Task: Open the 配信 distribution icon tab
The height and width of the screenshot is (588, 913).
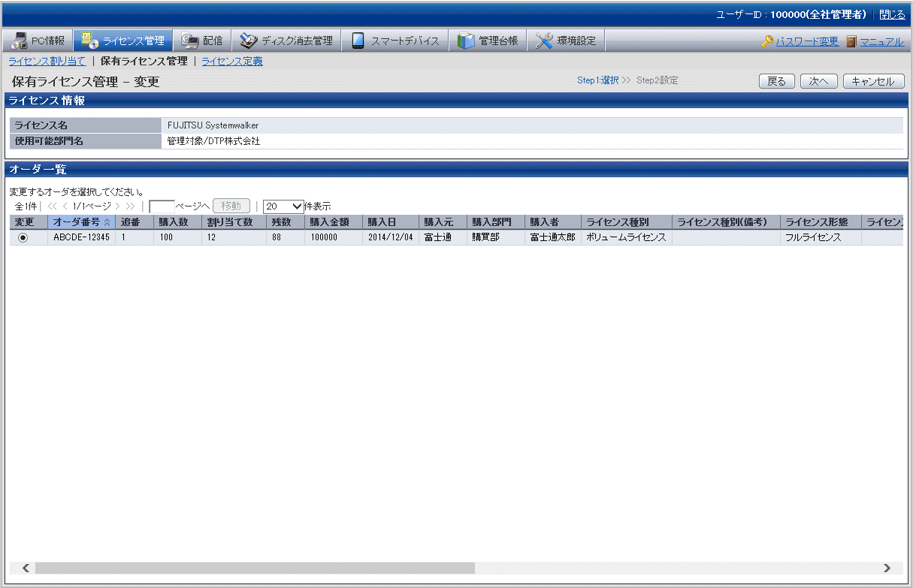Action: 190,41
